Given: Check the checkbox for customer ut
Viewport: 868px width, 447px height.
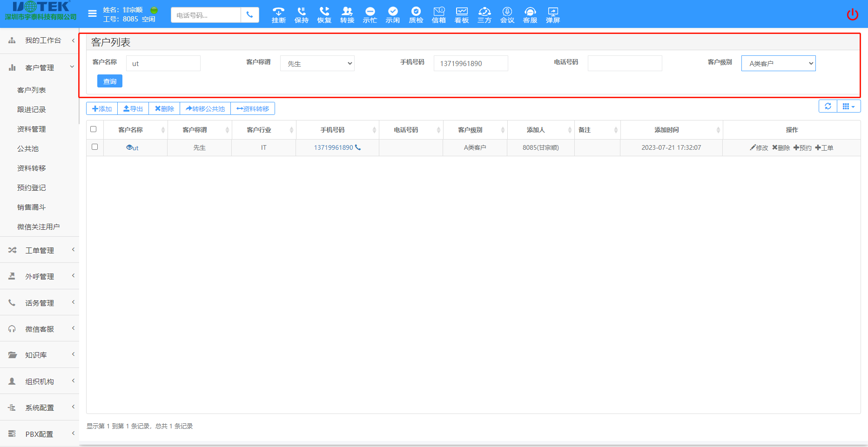Looking at the screenshot, I should [x=95, y=147].
